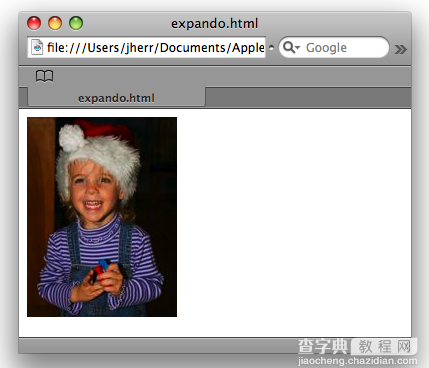Click the magnifying glass search icon

pyautogui.click(x=288, y=47)
